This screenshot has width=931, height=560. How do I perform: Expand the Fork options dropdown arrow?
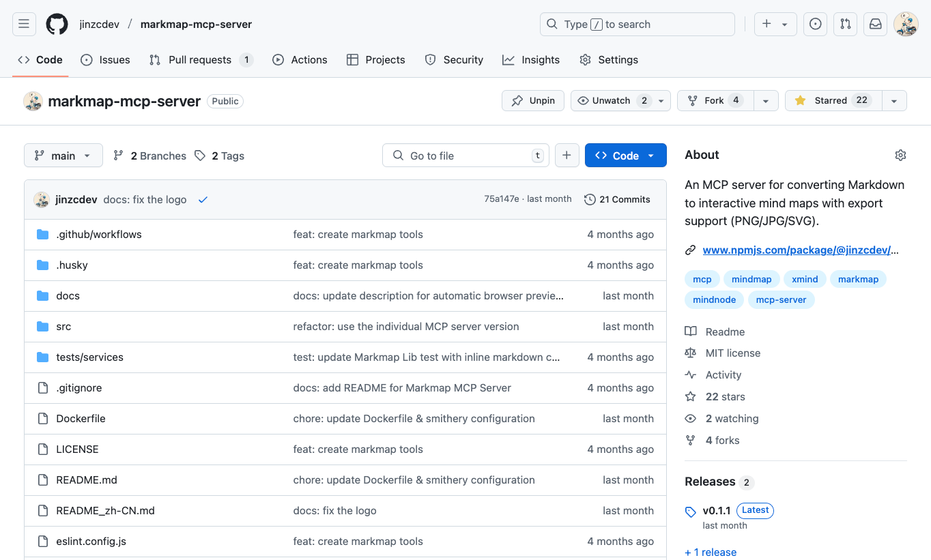(x=766, y=100)
